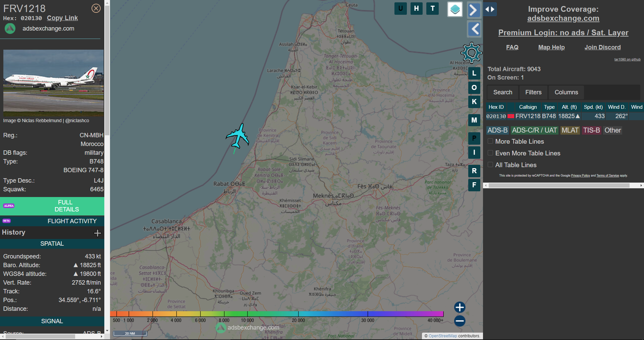Click the T map button

tap(433, 8)
